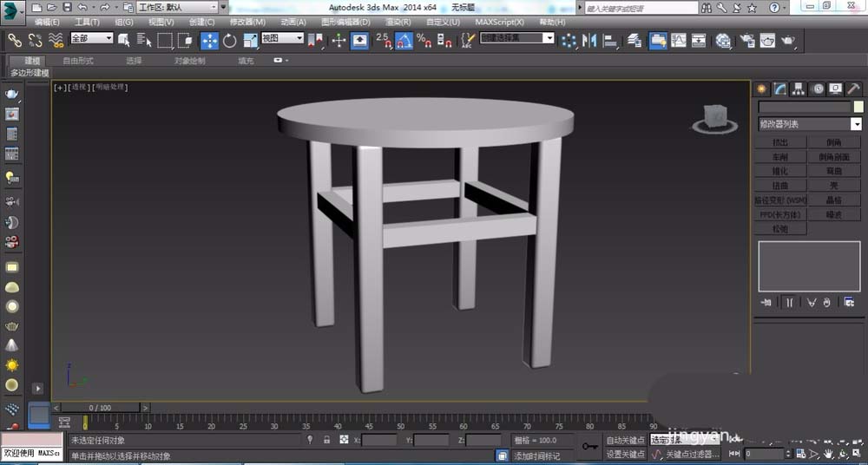Click the 设置关键点 button
Viewport: 868px width, 465px height.
[x=626, y=454]
